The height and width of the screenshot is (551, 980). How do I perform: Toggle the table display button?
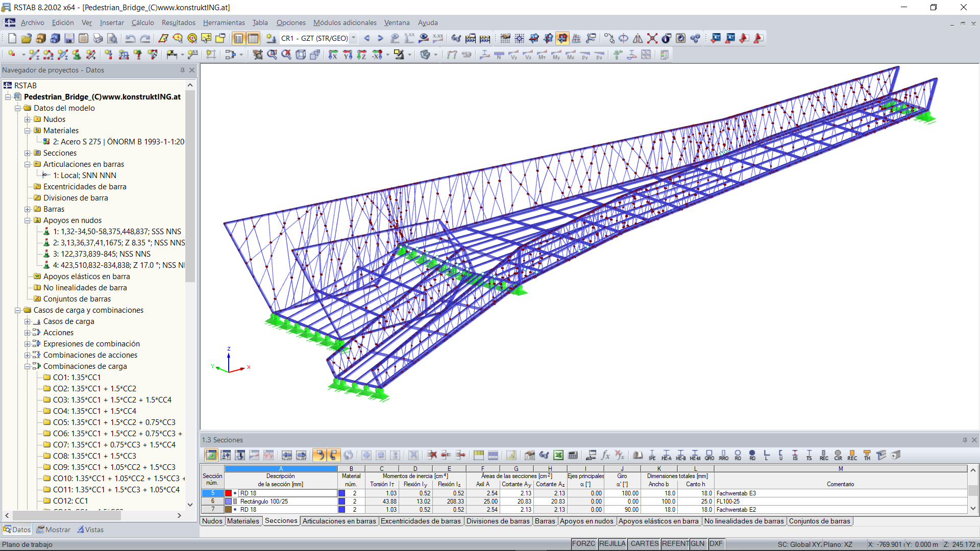click(253, 38)
